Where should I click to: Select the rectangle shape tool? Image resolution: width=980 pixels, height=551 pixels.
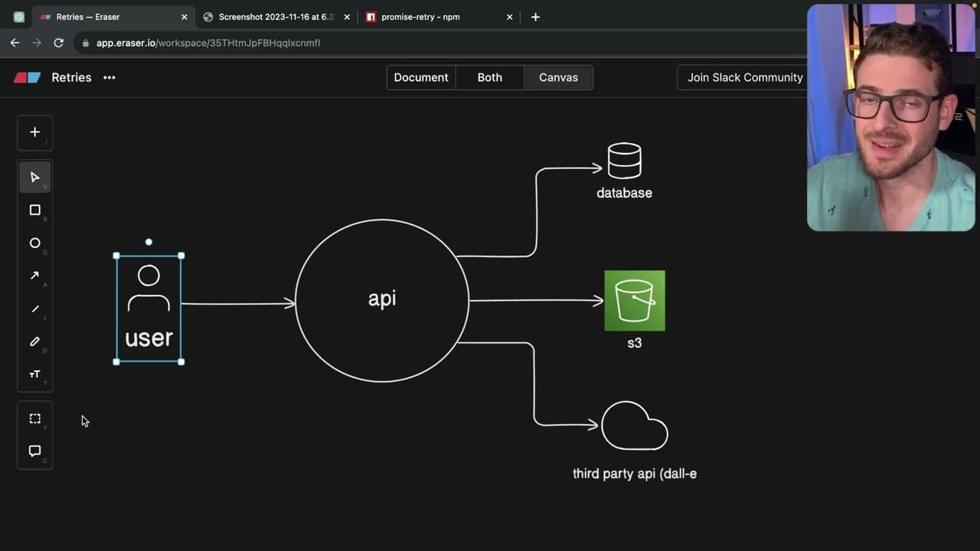point(34,210)
